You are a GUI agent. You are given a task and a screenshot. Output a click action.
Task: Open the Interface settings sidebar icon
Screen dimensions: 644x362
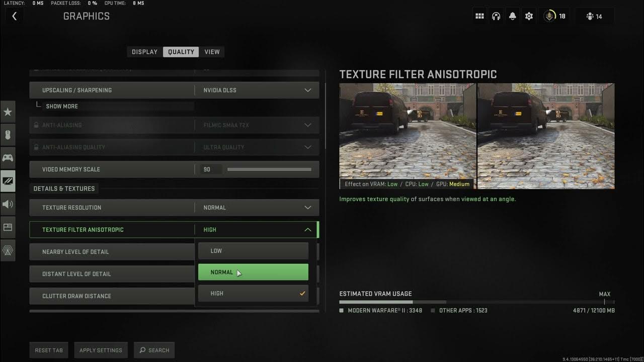pos(8,227)
